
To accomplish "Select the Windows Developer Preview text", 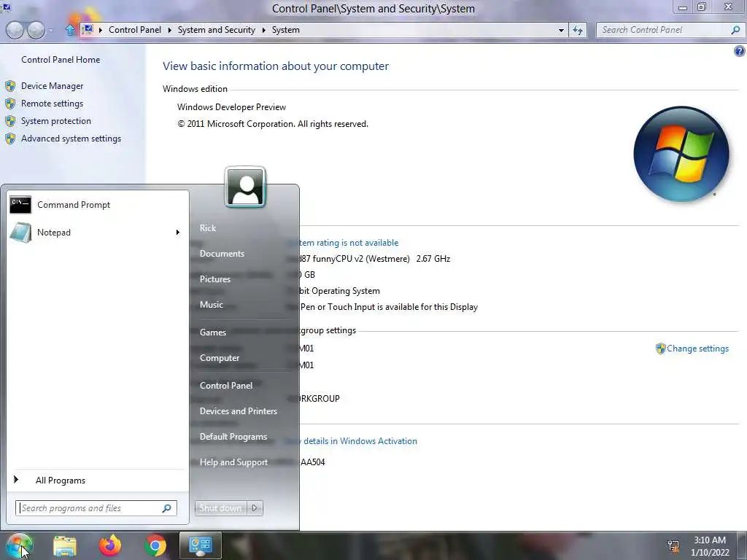I will click(x=231, y=107).
